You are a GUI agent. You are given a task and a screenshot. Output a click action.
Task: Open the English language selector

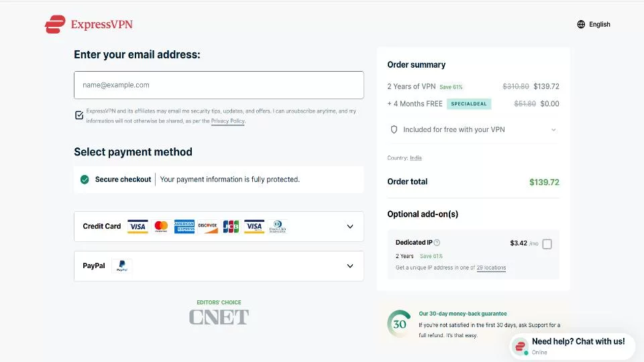point(594,24)
